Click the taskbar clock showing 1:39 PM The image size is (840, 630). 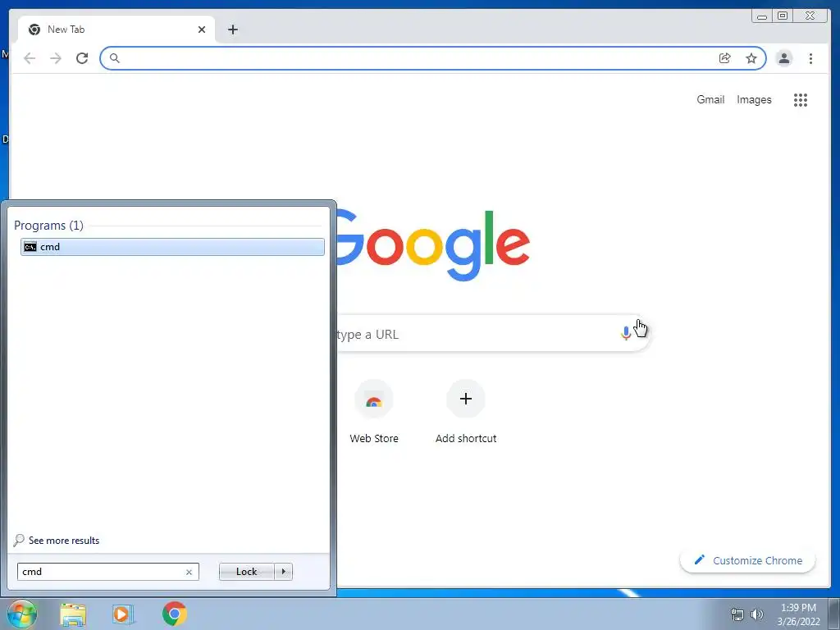click(x=798, y=614)
